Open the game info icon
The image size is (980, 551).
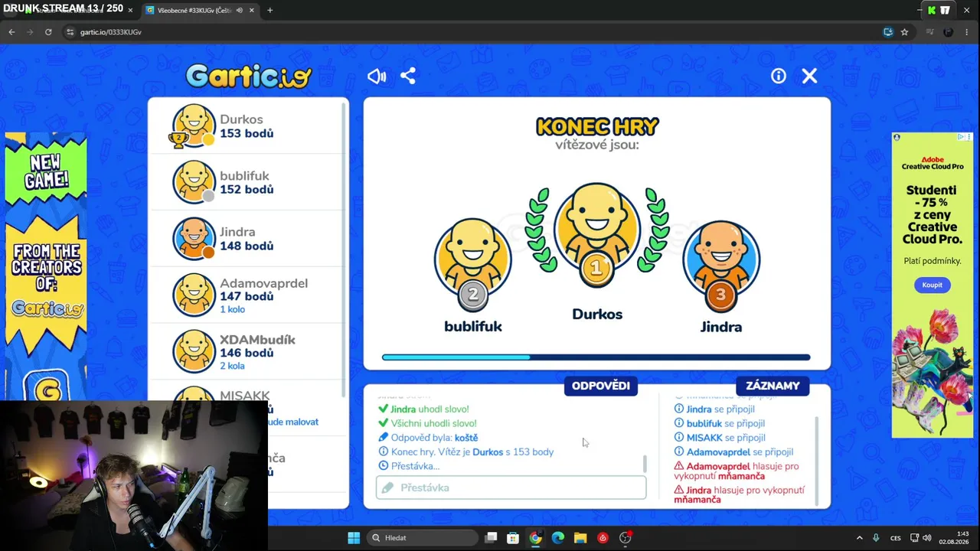(779, 76)
